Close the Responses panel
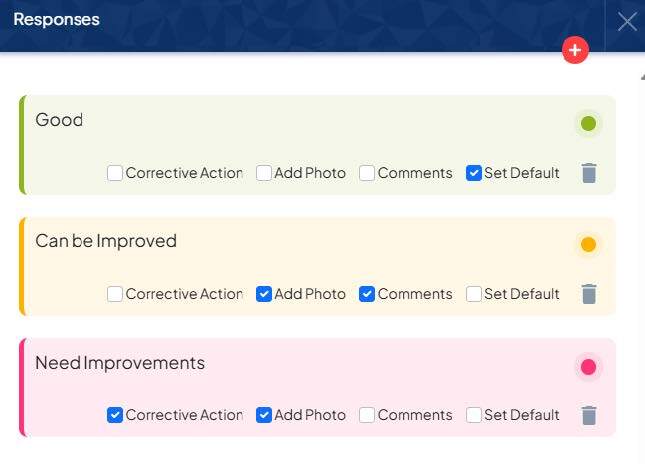 pyautogui.click(x=627, y=21)
